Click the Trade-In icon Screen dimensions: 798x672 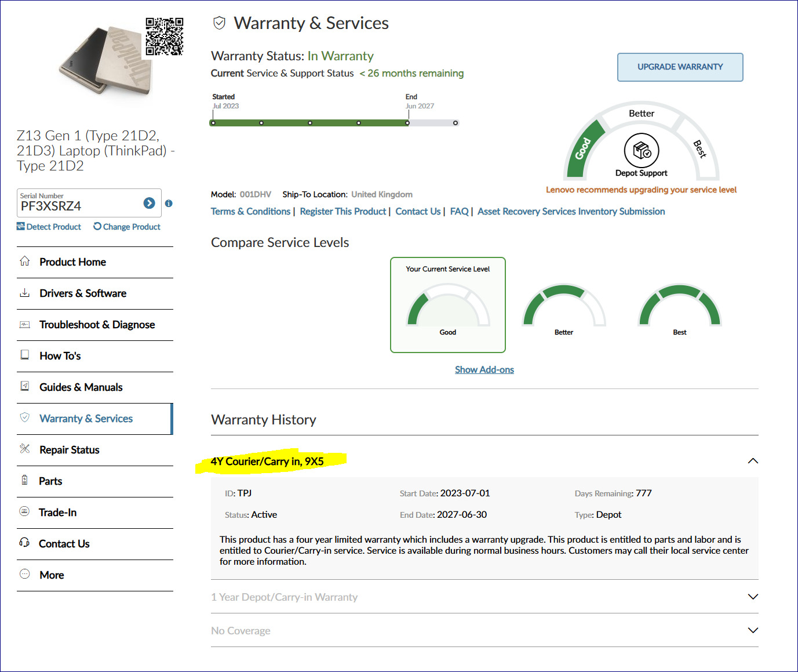(x=24, y=511)
